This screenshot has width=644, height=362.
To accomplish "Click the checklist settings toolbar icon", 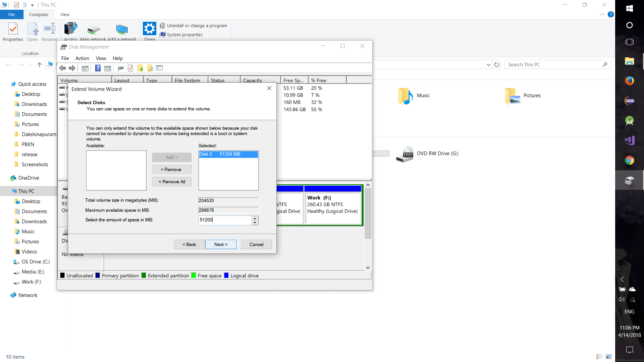I will pos(159,68).
